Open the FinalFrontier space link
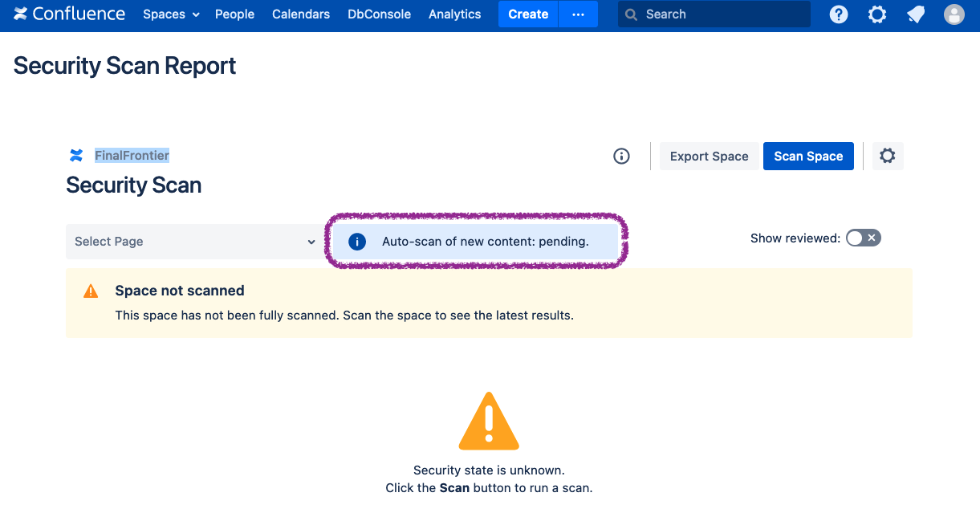The image size is (980, 513). (x=132, y=156)
